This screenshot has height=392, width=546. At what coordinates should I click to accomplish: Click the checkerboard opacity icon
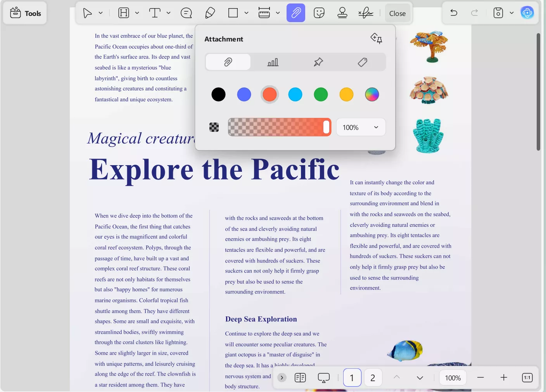point(214,127)
